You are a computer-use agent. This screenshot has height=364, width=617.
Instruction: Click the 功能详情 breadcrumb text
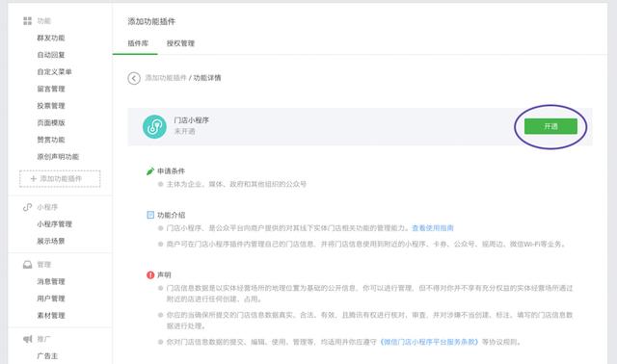(207, 78)
